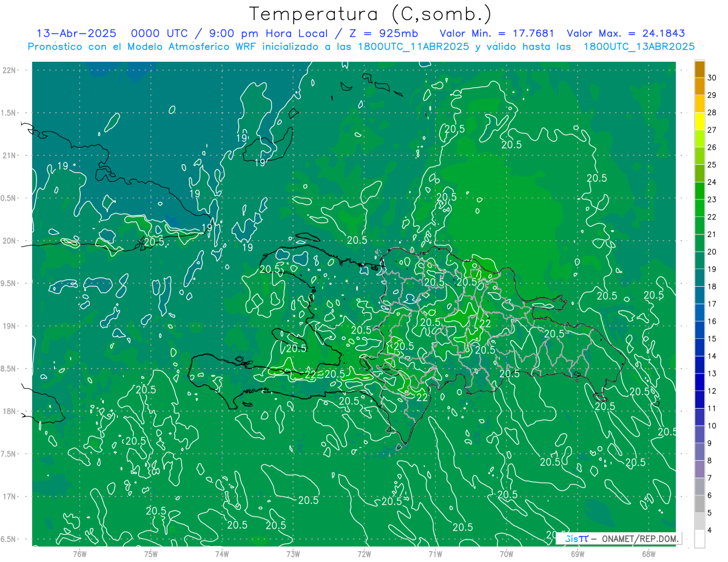Image resolution: width=728 pixels, height=562 pixels.
Task: Click the '22N' latitude axis label
Action: point(9,70)
